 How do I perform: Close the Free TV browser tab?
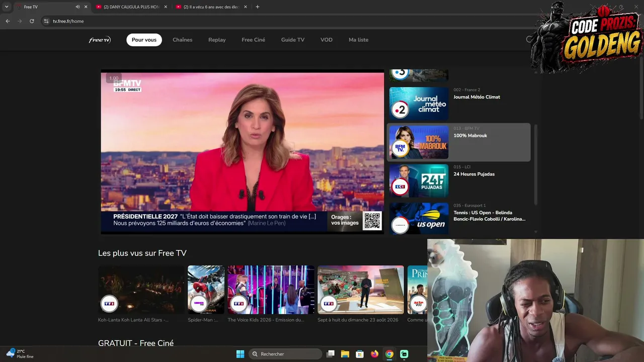86,7
